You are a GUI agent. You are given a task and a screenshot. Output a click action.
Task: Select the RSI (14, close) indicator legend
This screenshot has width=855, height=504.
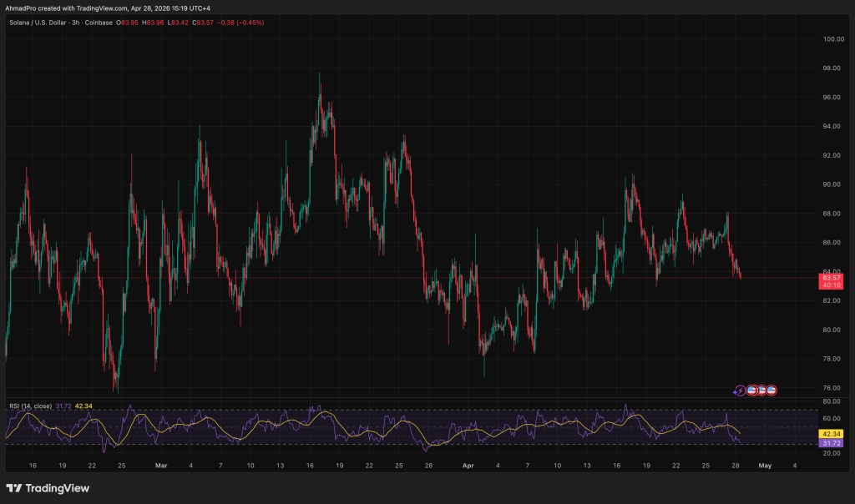click(29, 406)
